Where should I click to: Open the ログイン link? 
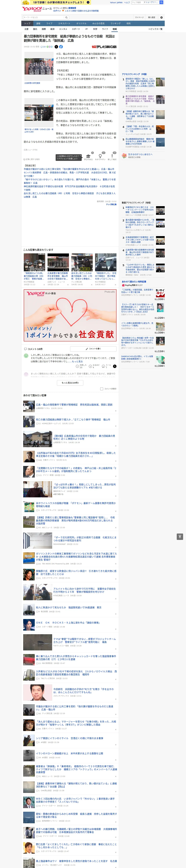[57, 11]
